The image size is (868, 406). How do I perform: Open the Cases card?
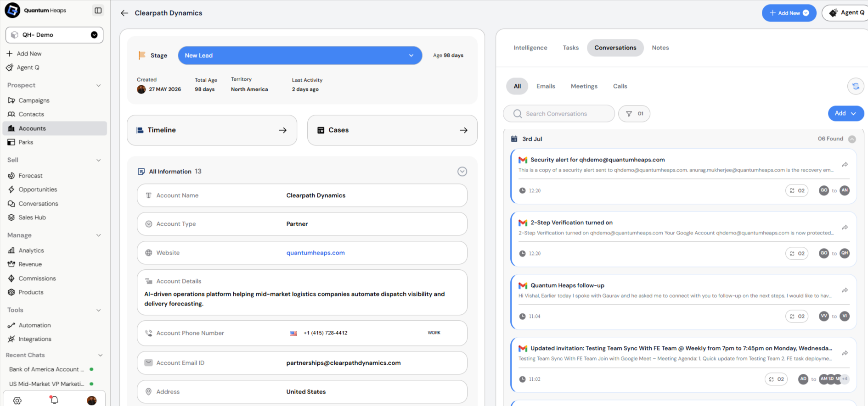(x=392, y=130)
